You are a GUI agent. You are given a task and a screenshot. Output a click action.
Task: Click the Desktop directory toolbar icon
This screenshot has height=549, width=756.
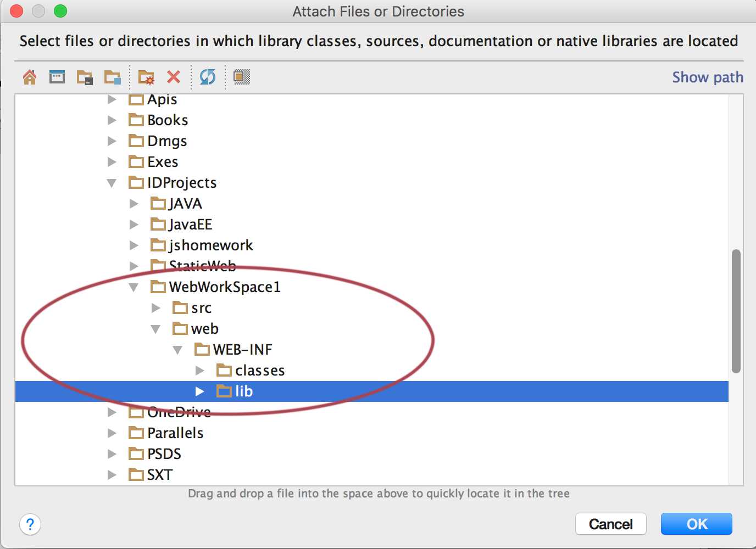tap(57, 77)
